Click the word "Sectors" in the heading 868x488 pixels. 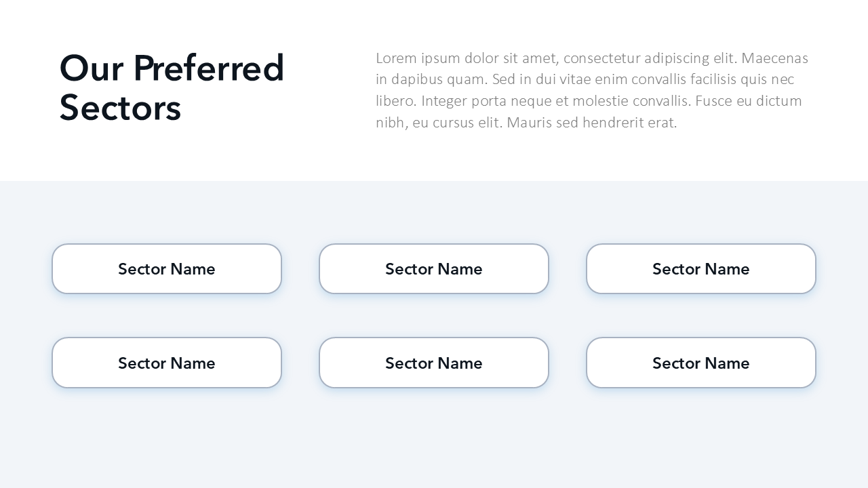tap(120, 108)
